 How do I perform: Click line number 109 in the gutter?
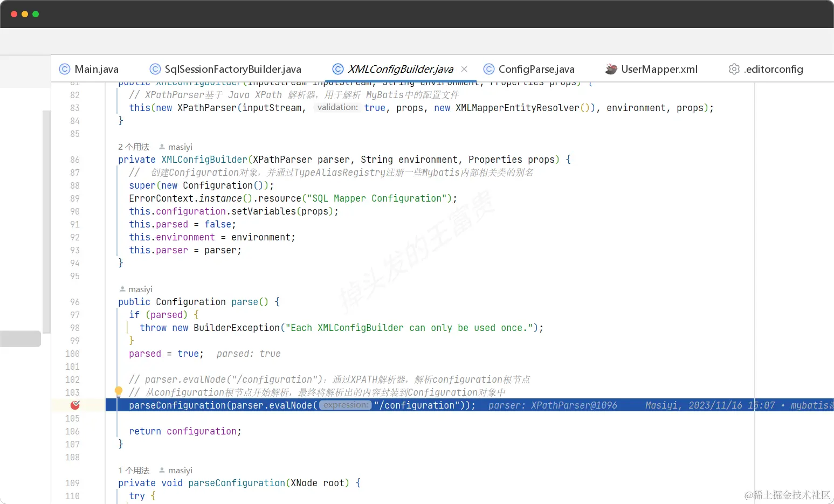[x=72, y=484]
